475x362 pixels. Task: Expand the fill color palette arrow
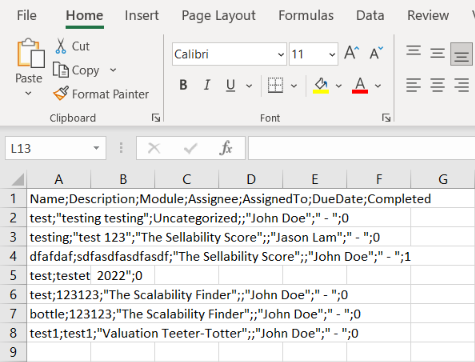point(339,86)
